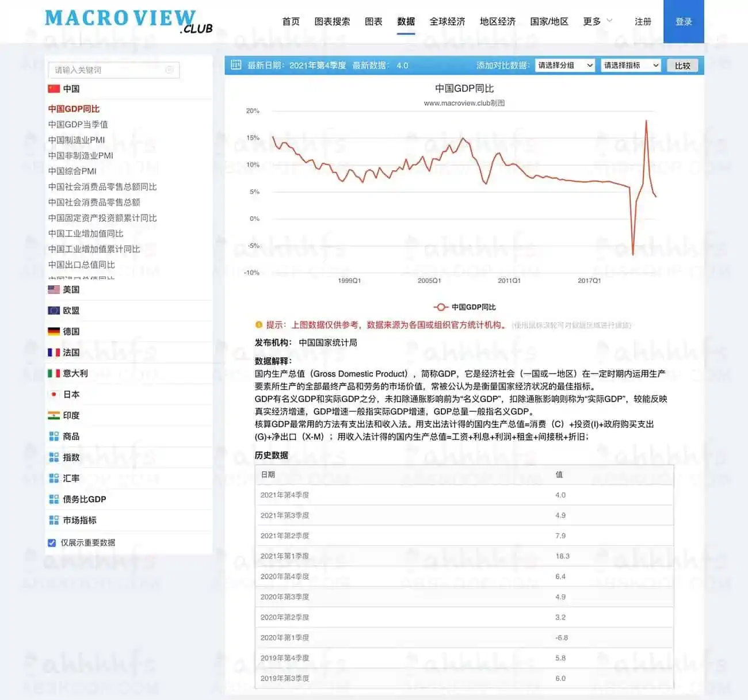The width and height of the screenshot is (748, 700).
Task: Open the 商品 category icon
Action: tap(53, 436)
